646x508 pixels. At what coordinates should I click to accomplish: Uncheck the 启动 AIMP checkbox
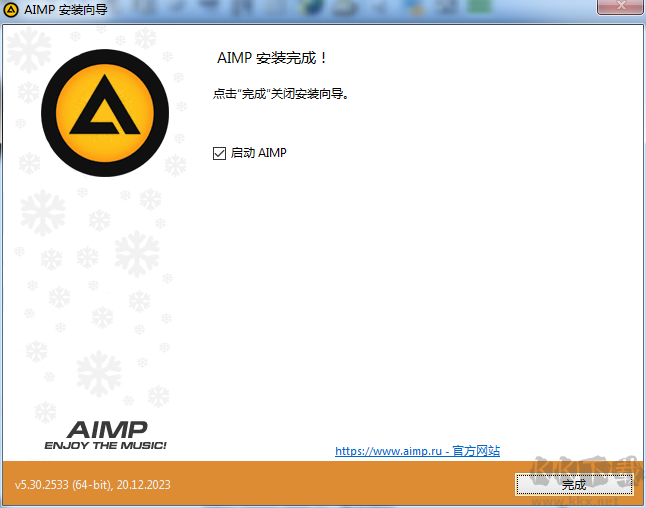(220, 153)
